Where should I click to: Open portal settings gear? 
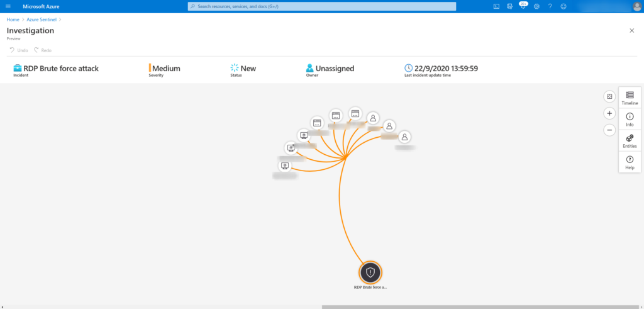[x=536, y=6]
